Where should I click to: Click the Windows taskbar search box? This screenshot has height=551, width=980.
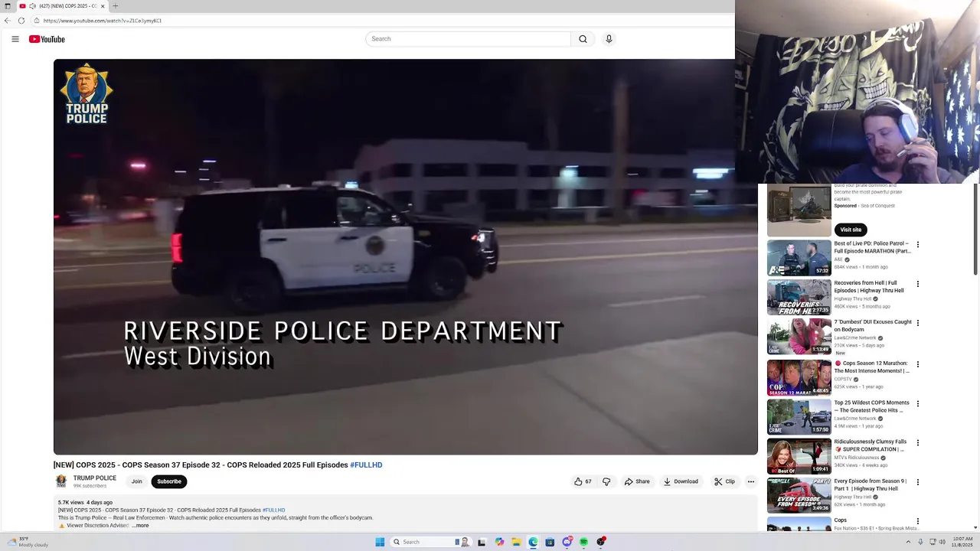(431, 542)
